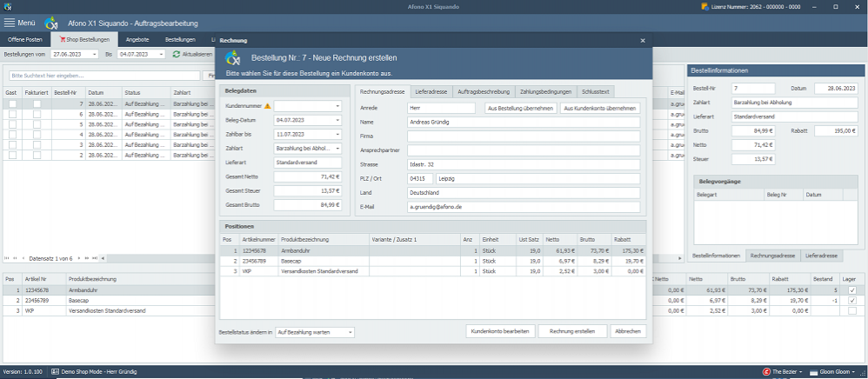Viewport: 868px width, 379px height.
Task: Click Aus Bestellung übernehmen button
Action: pyautogui.click(x=520, y=109)
